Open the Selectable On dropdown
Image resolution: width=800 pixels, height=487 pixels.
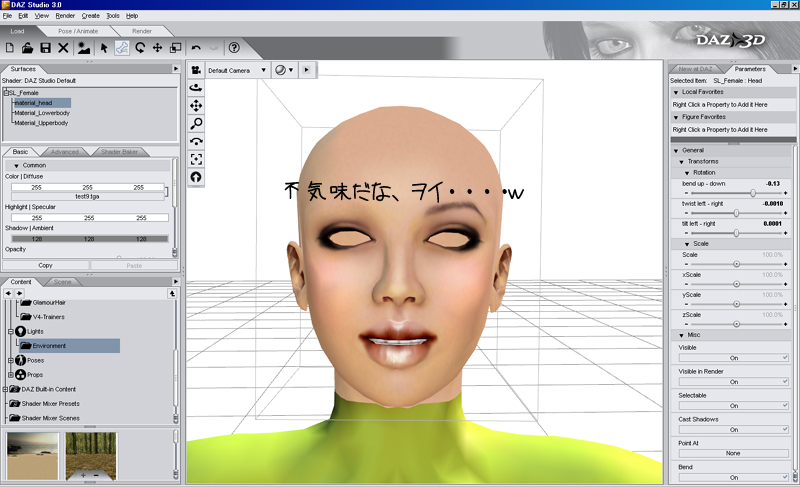point(734,406)
